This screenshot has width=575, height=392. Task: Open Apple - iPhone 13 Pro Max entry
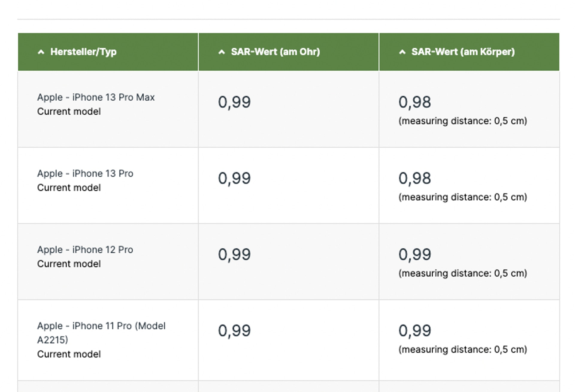tap(96, 97)
